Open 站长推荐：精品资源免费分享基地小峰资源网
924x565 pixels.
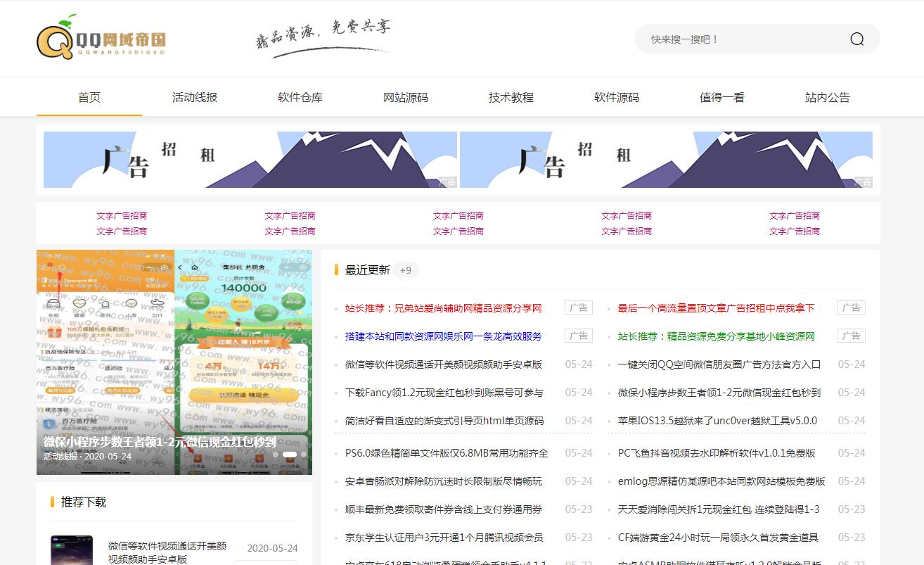[x=716, y=336]
